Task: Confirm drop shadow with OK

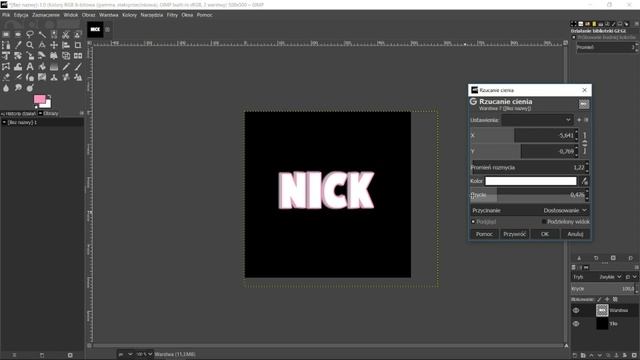Action: tap(545, 234)
